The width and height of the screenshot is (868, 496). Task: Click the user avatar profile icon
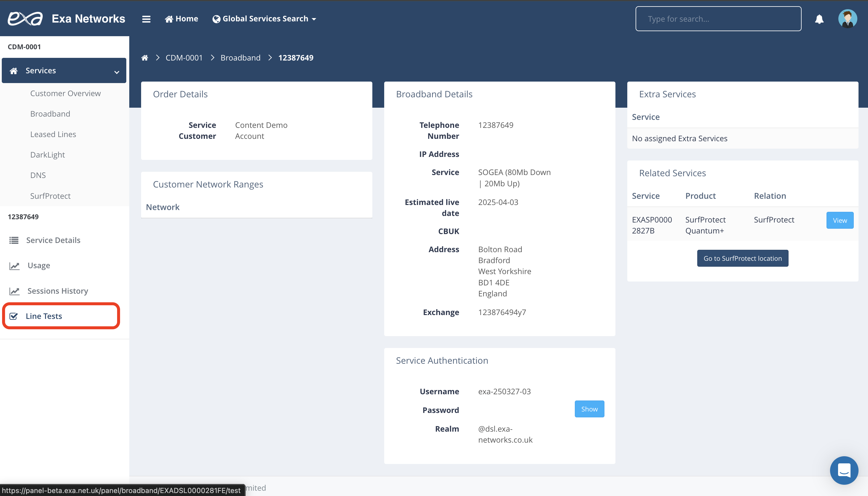click(x=847, y=19)
